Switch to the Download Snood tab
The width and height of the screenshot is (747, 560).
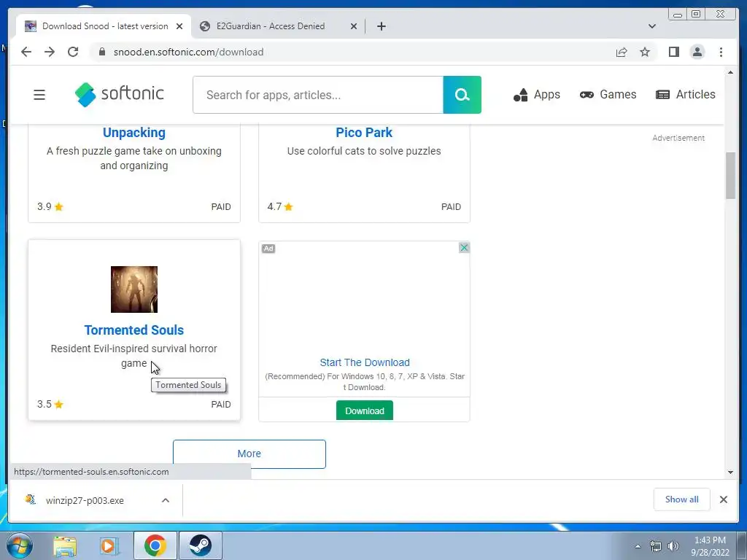pyautogui.click(x=105, y=26)
